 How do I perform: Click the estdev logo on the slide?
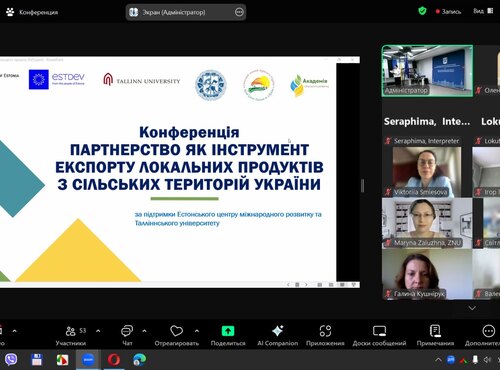click(57, 80)
